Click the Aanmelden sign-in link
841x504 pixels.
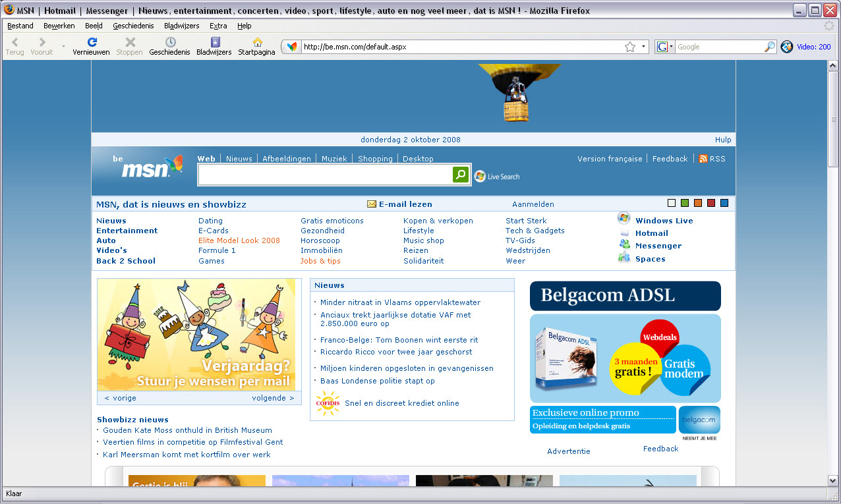pos(533,204)
